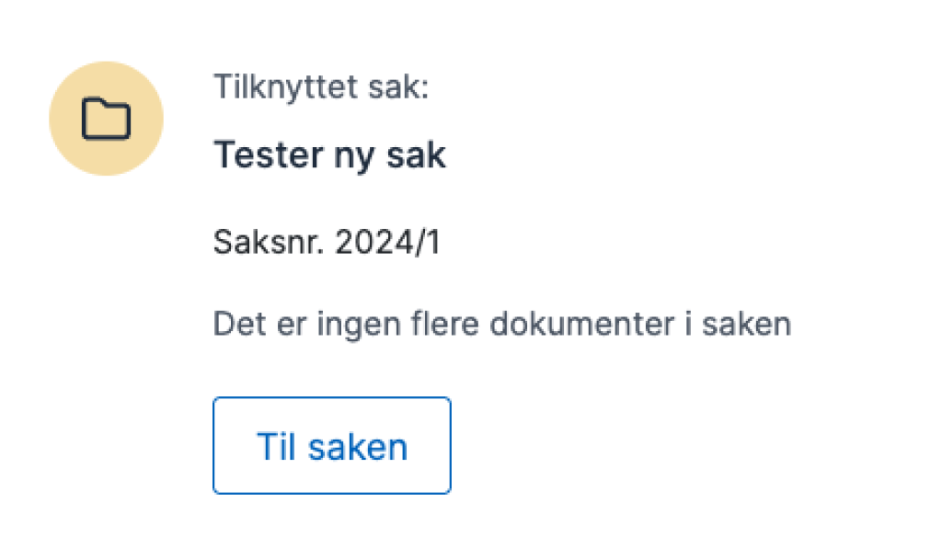The image size is (942, 560).
Task: Click inside the Til saken outlined box
Action: click(x=331, y=445)
